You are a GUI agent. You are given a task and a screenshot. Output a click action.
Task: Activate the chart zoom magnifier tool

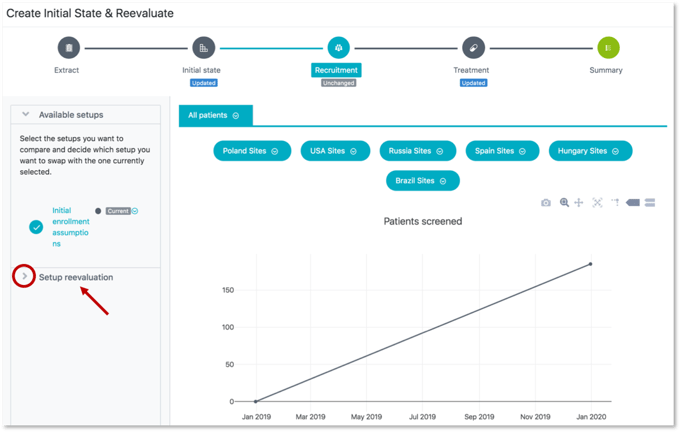click(564, 203)
